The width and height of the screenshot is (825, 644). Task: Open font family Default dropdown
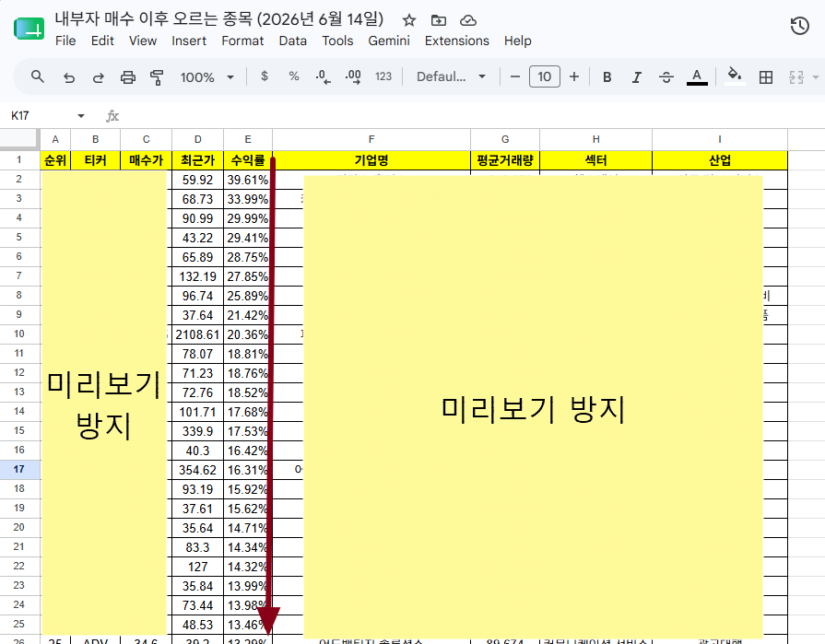click(x=451, y=76)
